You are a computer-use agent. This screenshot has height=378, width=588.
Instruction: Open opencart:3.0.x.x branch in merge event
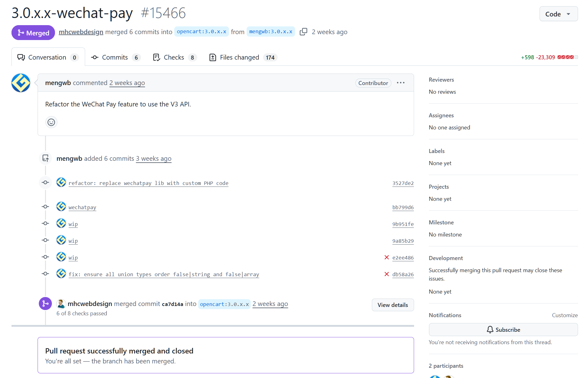(x=224, y=304)
